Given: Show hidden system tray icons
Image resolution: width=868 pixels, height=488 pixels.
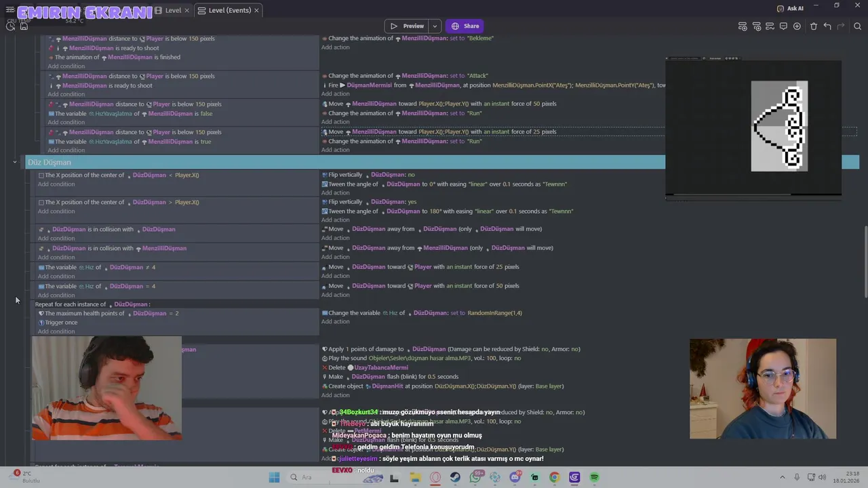Looking at the screenshot, I should coord(782,477).
